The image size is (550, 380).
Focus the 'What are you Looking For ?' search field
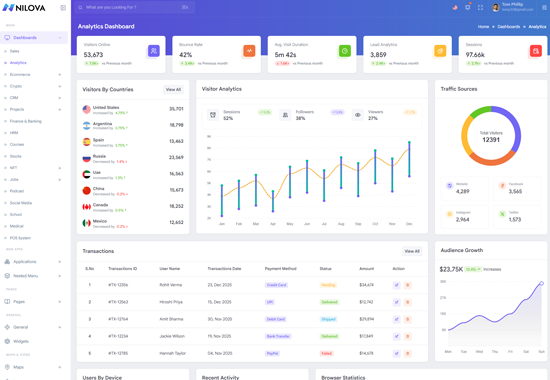click(135, 7)
